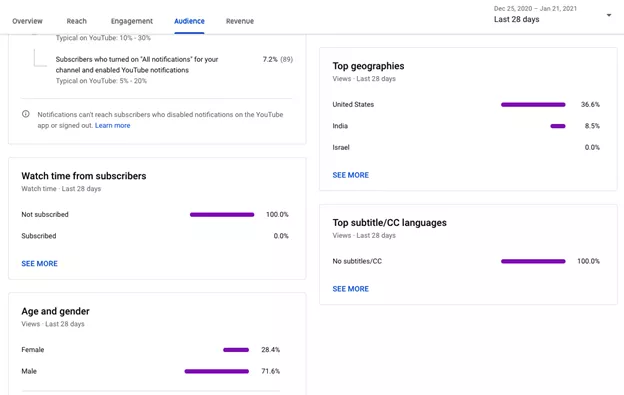Click the date range dropdown arrow

point(608,16)
